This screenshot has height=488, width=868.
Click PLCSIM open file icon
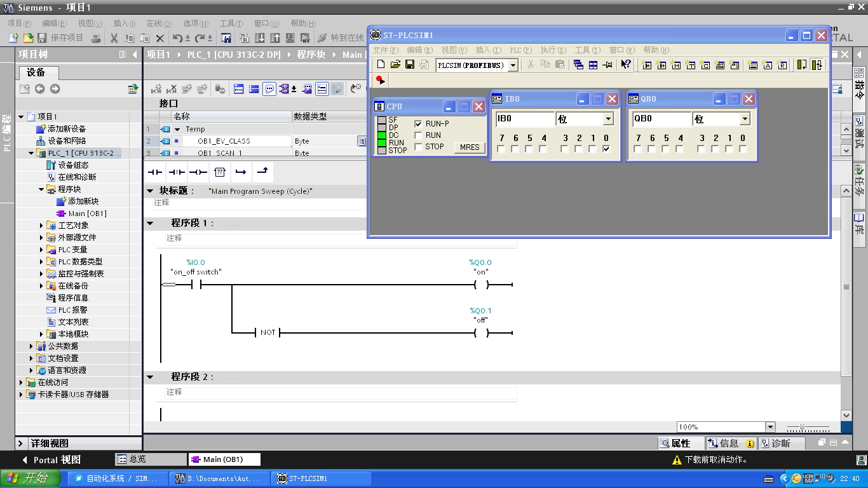point(395,65)
